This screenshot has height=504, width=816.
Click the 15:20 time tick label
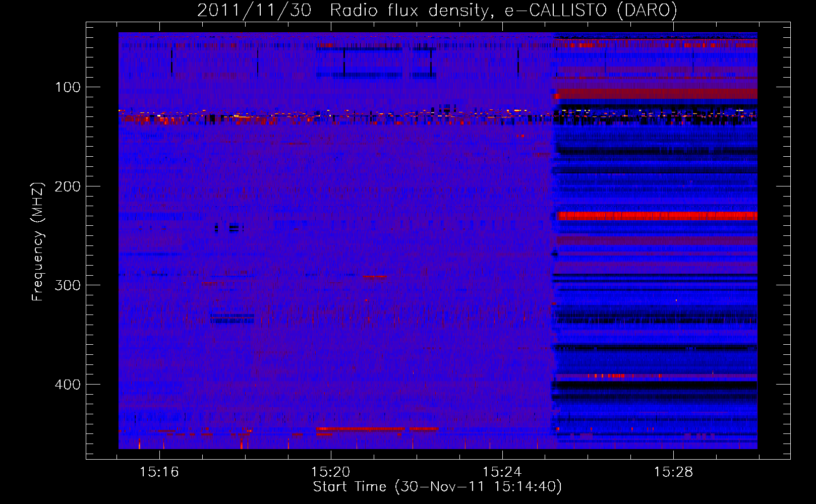pyautogui.click(x=331, y=472)
